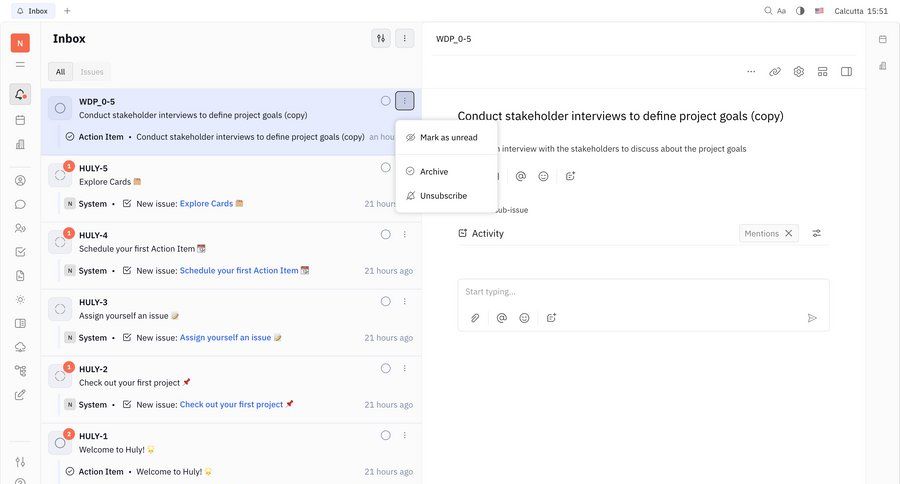Open the Inbox filter settings button
This screenshot has height=484, width=900.
coord(381,38)
